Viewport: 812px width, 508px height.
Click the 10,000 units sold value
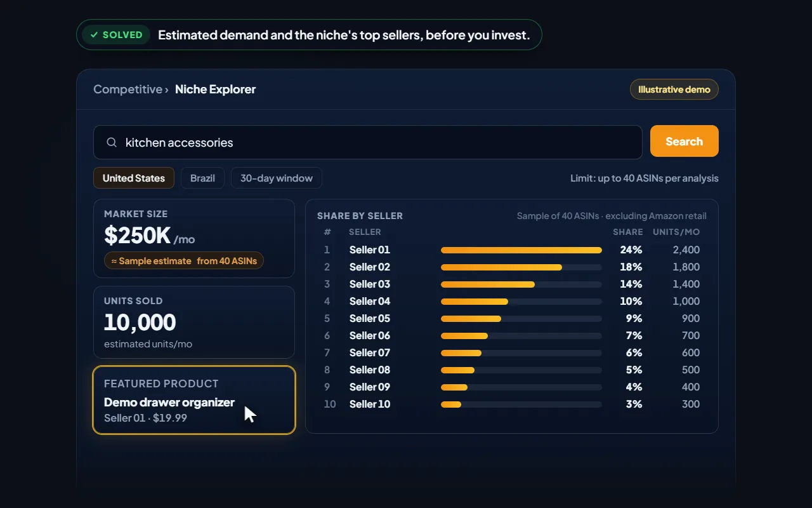140,323
